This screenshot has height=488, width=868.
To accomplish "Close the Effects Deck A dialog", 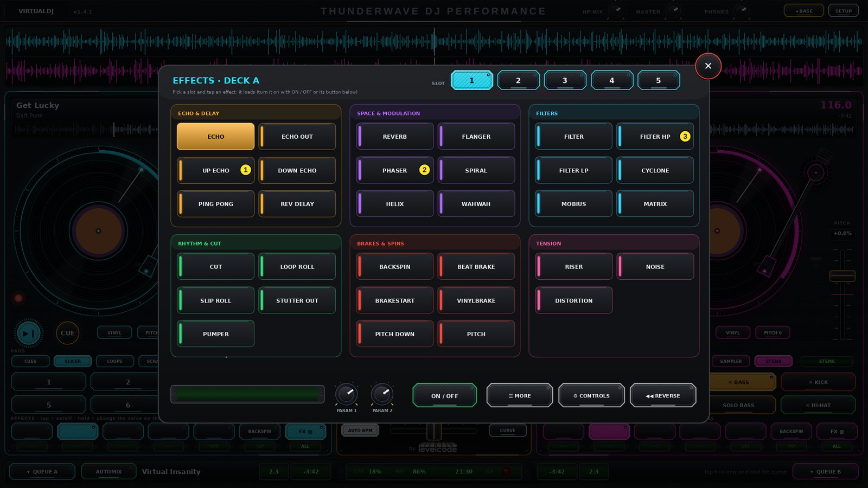I will point(708,66).
